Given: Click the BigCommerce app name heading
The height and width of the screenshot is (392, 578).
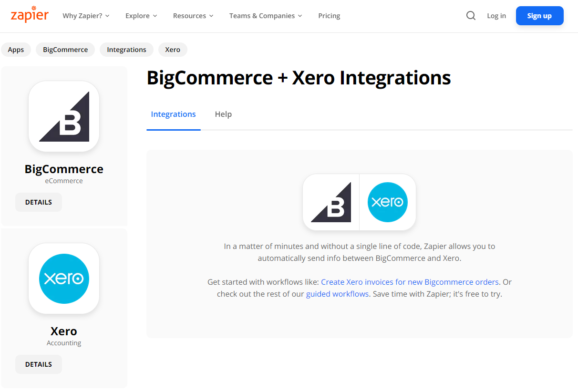Looking at the screenshot, I should [64, 169].
